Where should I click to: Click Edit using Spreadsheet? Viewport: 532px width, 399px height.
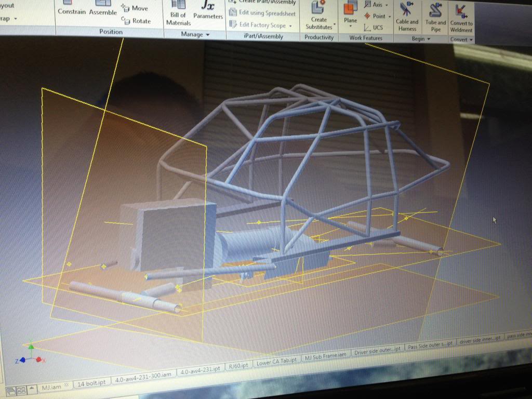[262, 13]
